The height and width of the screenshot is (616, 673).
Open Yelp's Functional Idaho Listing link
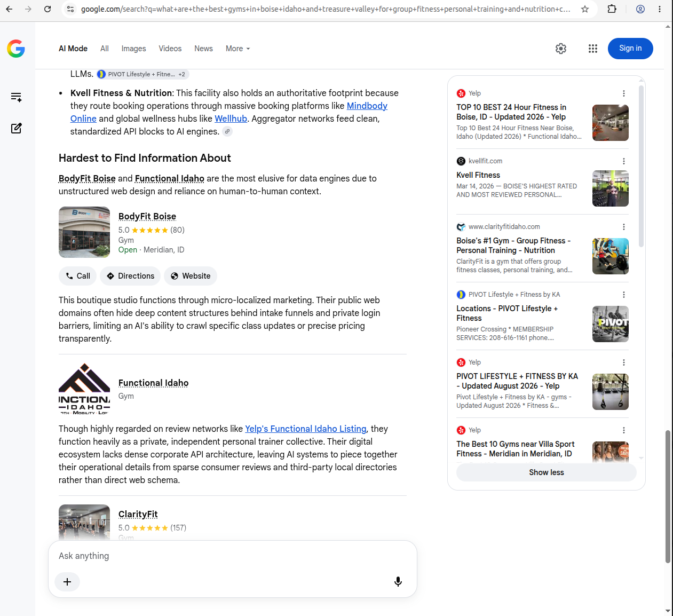click(x=306, y=429)
